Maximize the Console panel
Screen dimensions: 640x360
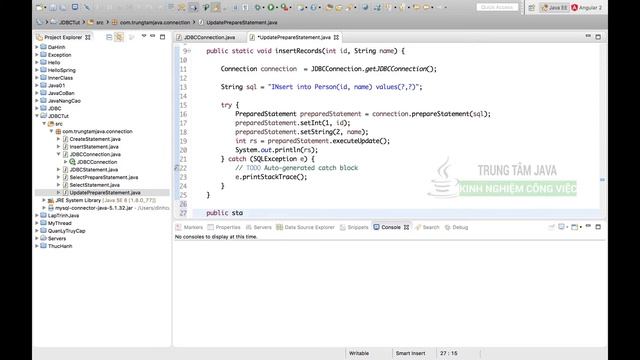click(598, 227)
